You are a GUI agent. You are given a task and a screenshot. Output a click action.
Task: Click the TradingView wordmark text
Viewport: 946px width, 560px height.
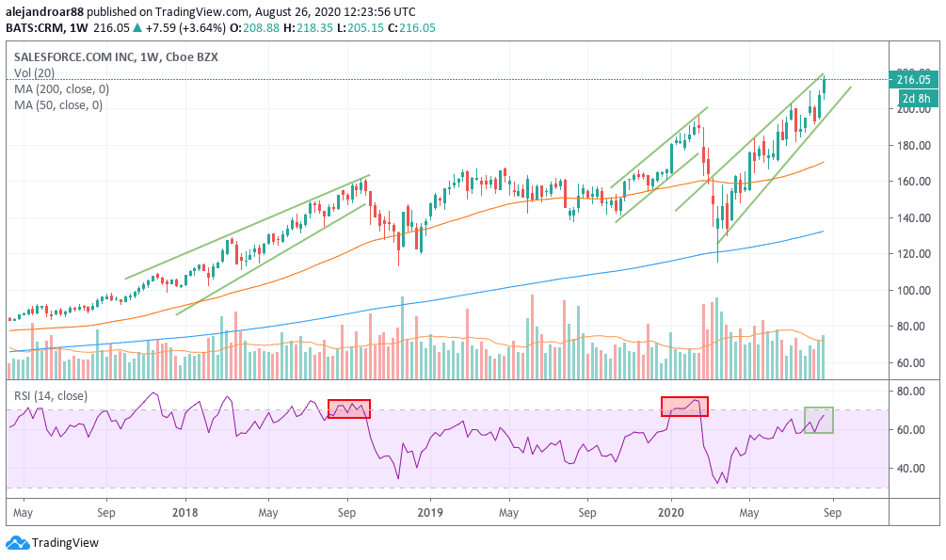(x=65, y=542)
